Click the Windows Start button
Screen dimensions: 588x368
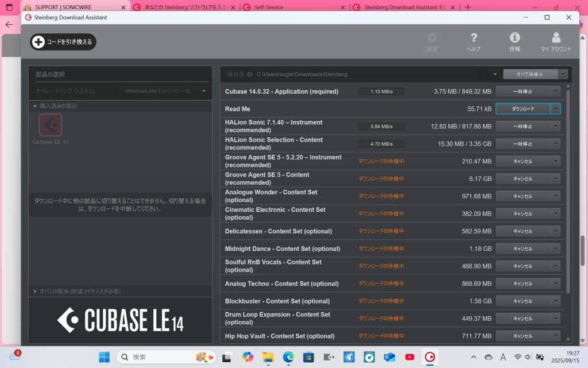104,357
